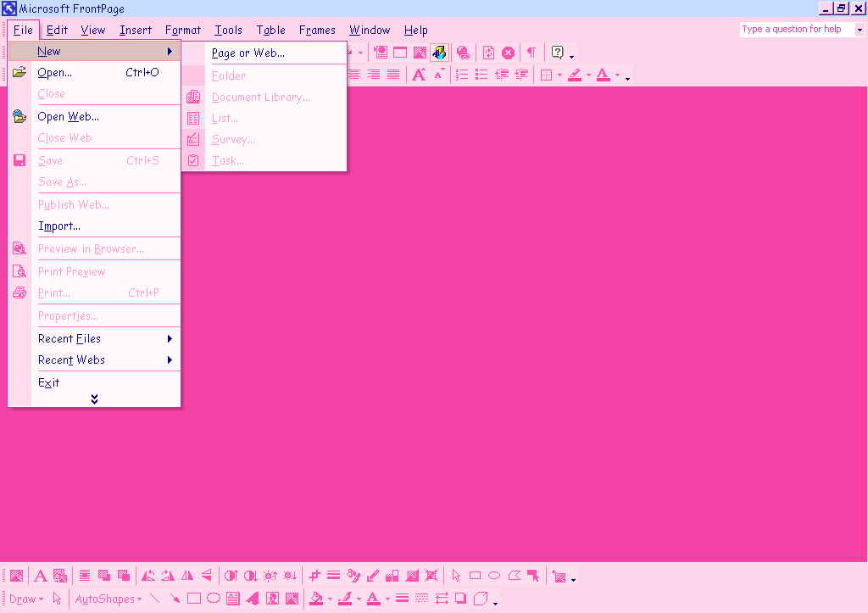Viewport: 868px width, 613px height.
Task: Click the Highlight Color swatch button
Action: click(x=575, y=75)
